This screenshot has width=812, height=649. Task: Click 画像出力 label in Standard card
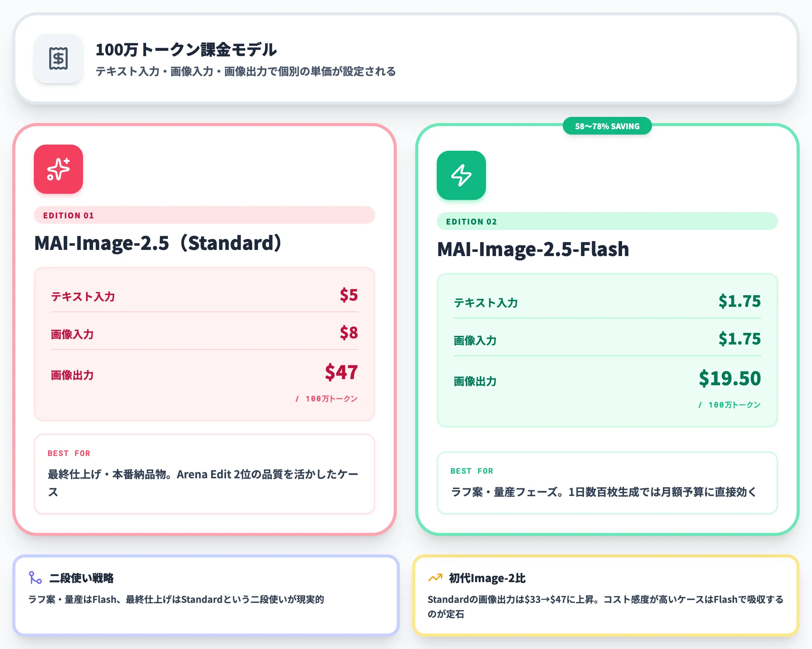pyautogui.click(x=72, y=375)
